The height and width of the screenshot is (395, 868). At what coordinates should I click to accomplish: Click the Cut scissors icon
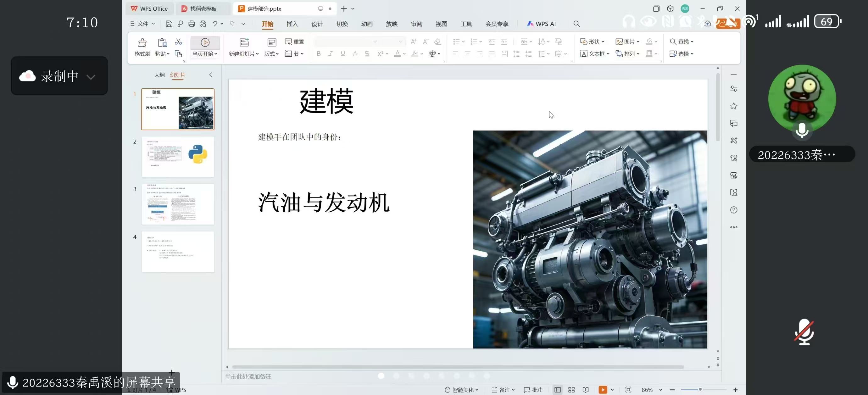pyautogui.click(x=178, y=42)
